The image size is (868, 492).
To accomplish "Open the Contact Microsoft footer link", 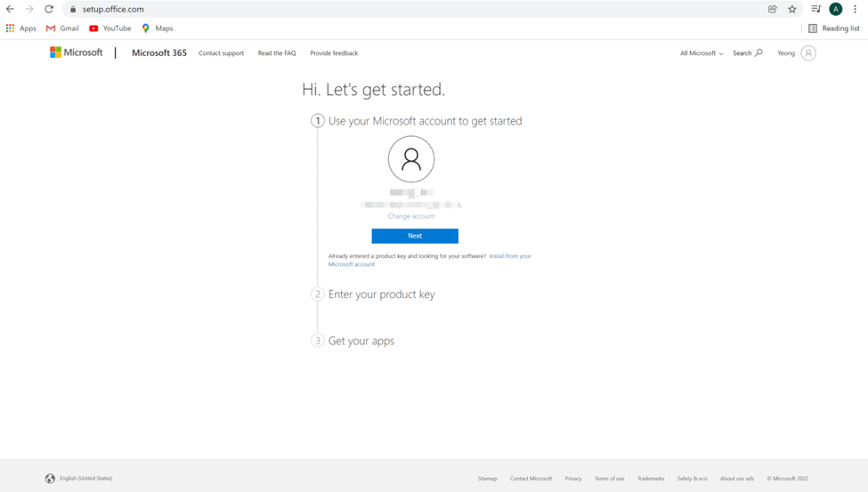I will (531, 479).
